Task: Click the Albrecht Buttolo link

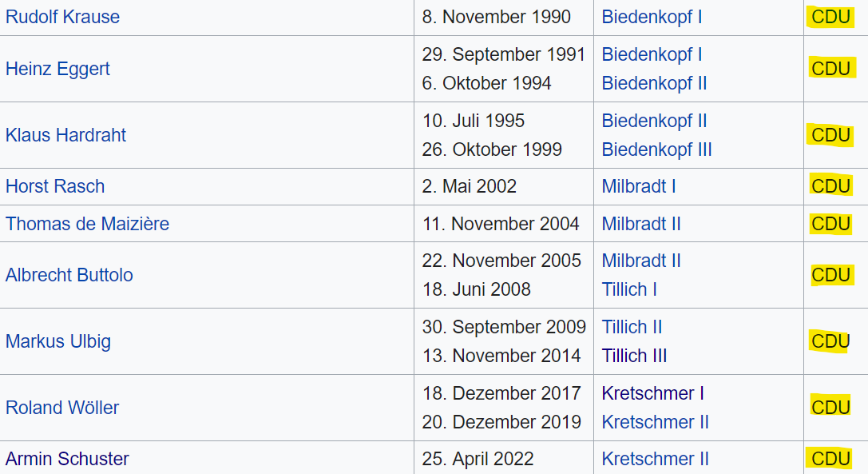Action: click(x=69, y=275)
